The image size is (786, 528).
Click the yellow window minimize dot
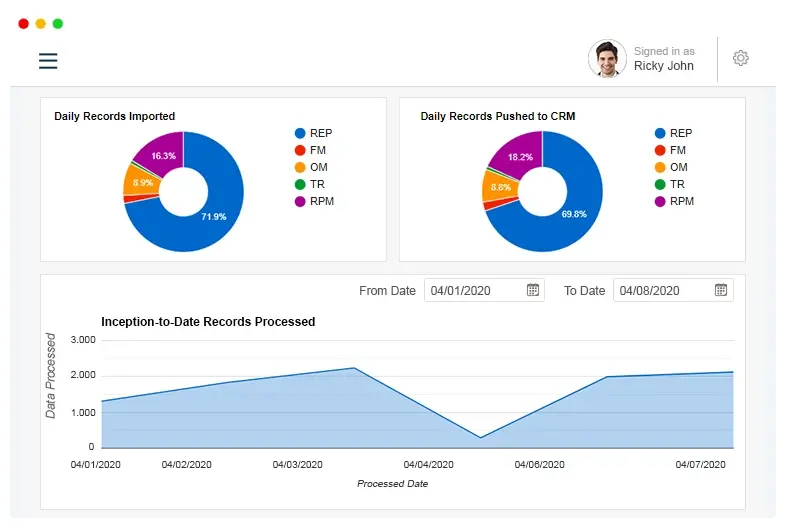pyautogui.click(x=41, y=23)
